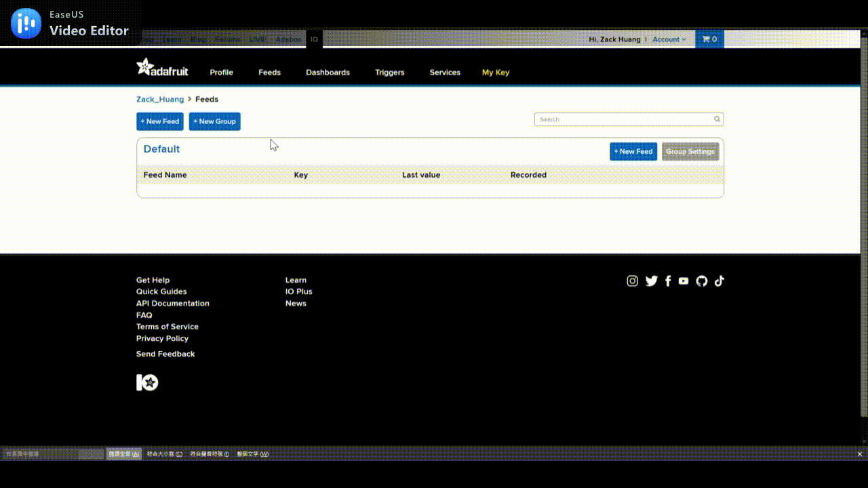The image size is (868, 488).
Task: Toggle match diacritics (符合變音符號) option
Action: pyautogui.click(x=210, y=454)
